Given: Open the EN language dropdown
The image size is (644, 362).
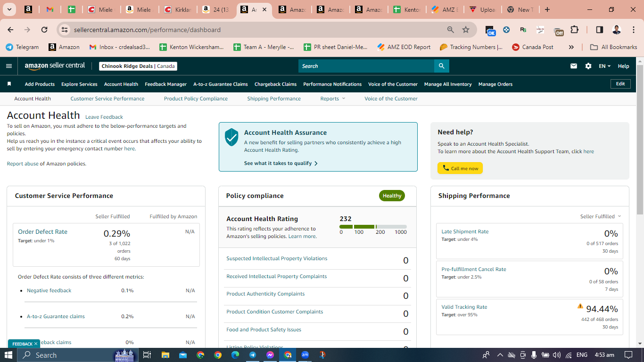Looking at the screenshot, I should pos(604,66).
